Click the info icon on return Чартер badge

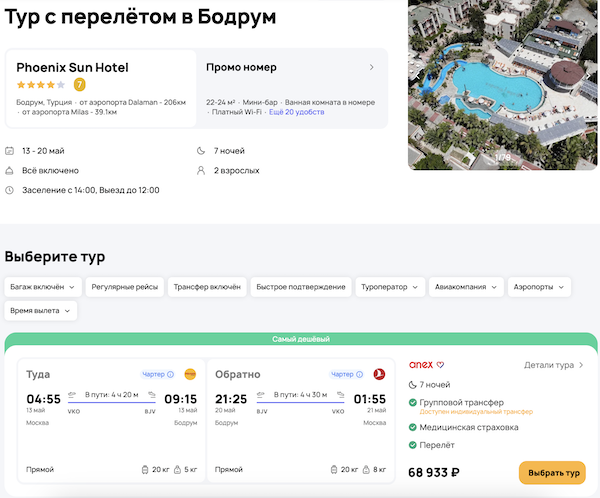(360, 375)
